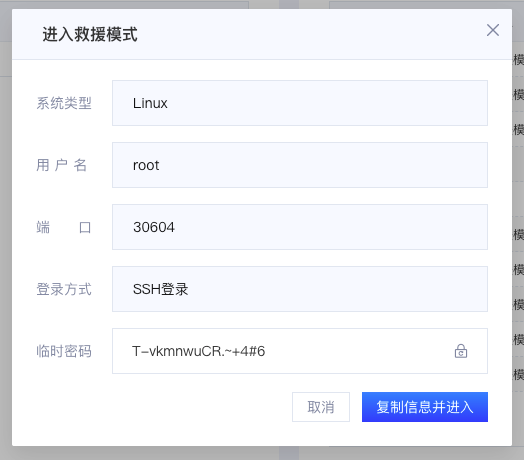Screen dimensions: 524x460
Task: Focus the 用户名 field containing root
Action: click(x=300, y=165)
